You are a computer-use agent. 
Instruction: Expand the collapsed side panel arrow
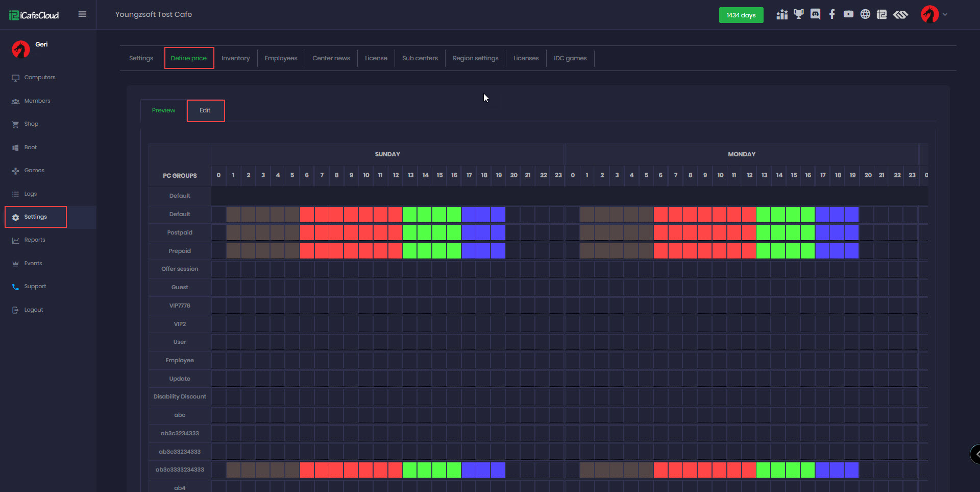point(976,454)
